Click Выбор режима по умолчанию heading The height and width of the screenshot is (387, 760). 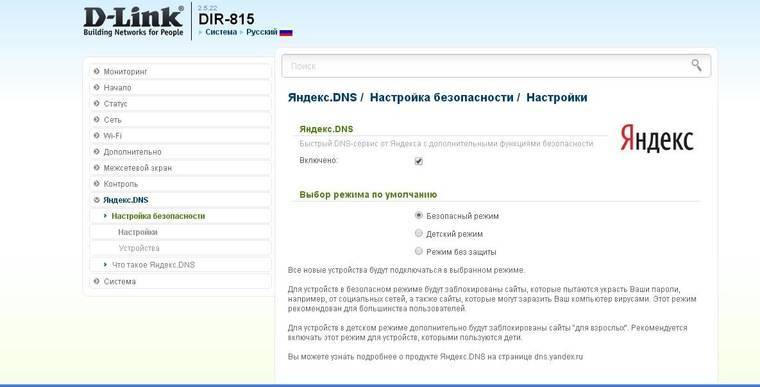tap(368, 194)
